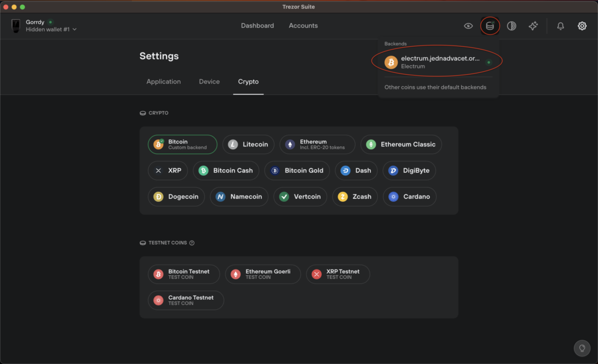Image resolution: width=598 pixels, height=364 pixels.
Task: Enable the Namecoin coin
Action: tap(239, 197)
